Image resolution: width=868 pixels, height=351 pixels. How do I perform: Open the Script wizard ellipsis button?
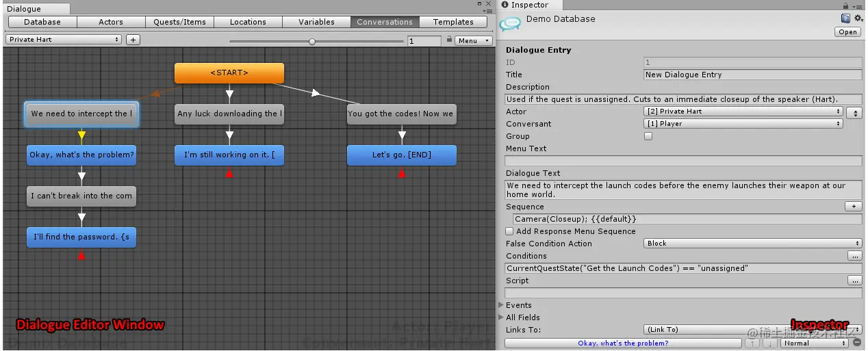[x=854, y=280]
